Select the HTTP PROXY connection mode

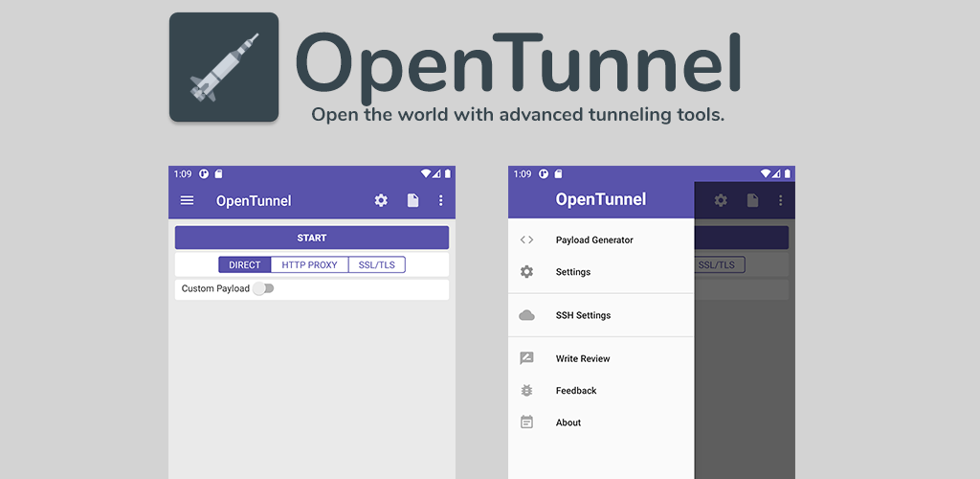click(309, 265)
